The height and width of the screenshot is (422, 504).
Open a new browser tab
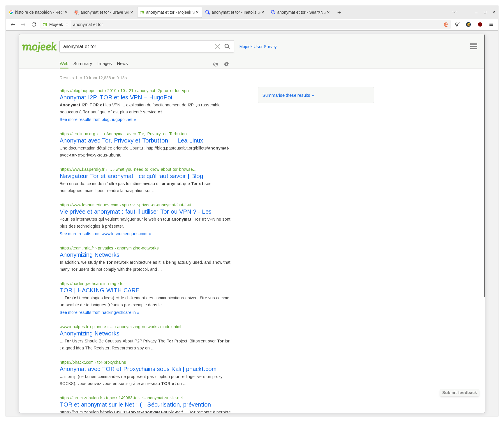[x=339, y=12]
